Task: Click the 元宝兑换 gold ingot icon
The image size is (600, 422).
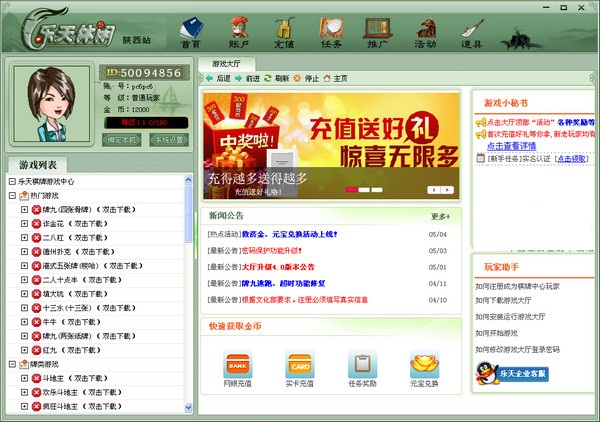Action: tap(424, 365)
